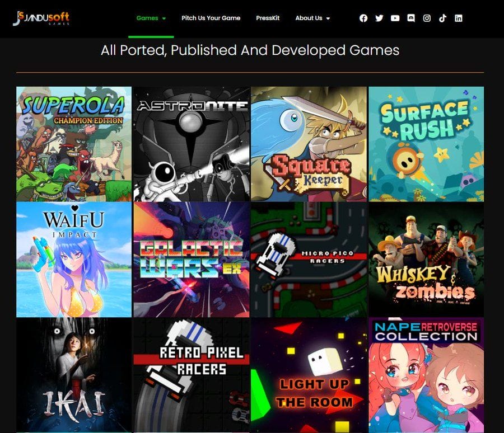Viewport: 504px width, 433px height.
Task: Open the Whiskey & Zombies game
Action: (426, 260)
